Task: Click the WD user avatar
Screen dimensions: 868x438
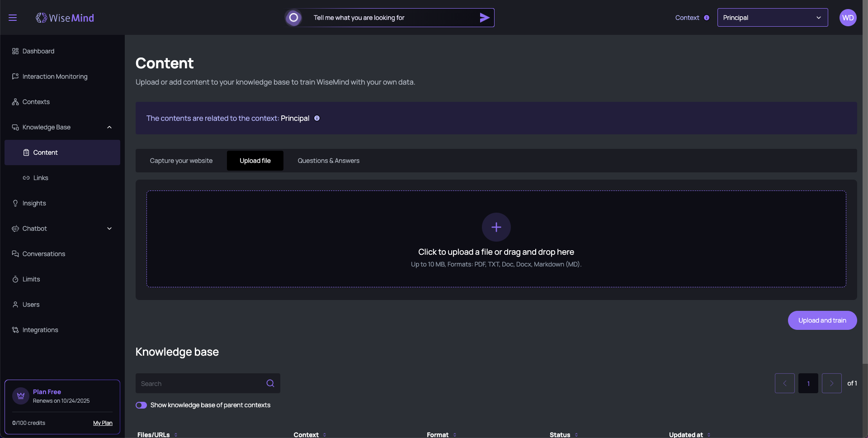Action: [848, 18]
